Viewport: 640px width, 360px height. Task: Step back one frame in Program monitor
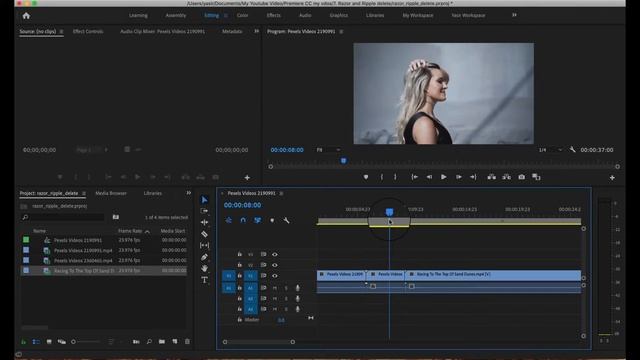coord(429,177)
